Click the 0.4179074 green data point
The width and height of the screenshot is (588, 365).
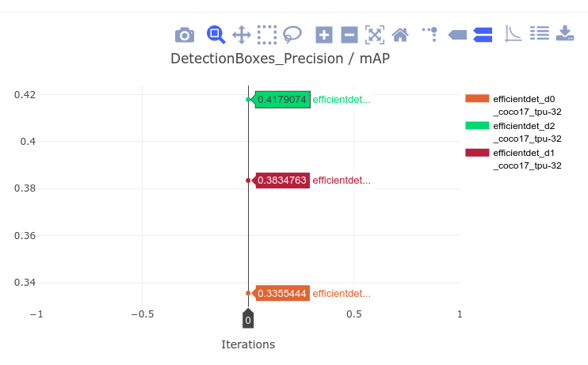point(248,100)
